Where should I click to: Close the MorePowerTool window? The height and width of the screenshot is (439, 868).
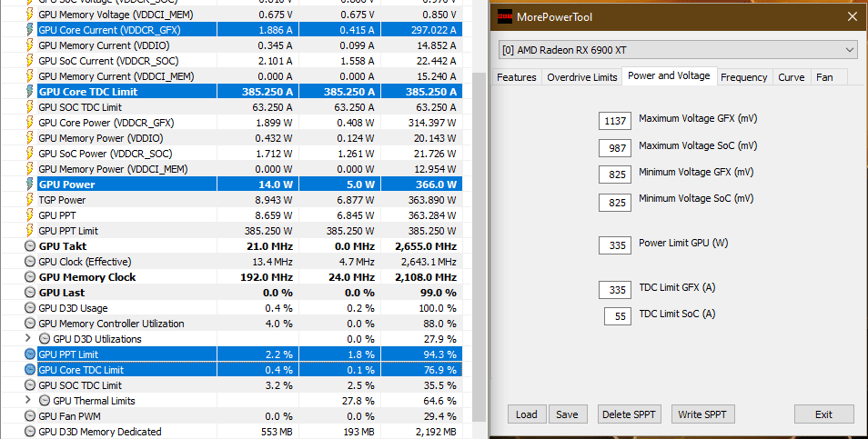(852, 16)
